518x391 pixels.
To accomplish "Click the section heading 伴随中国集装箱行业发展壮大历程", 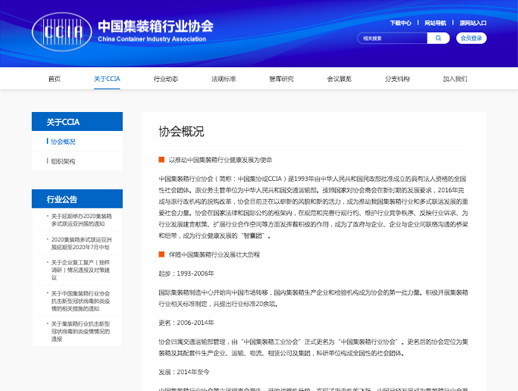I will [214, 255].
